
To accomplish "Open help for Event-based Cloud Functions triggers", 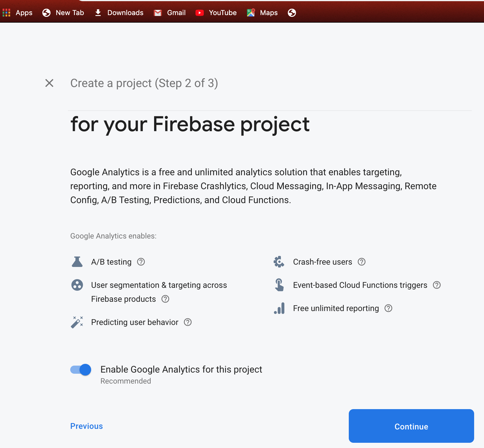I will (x=437, y=285).
